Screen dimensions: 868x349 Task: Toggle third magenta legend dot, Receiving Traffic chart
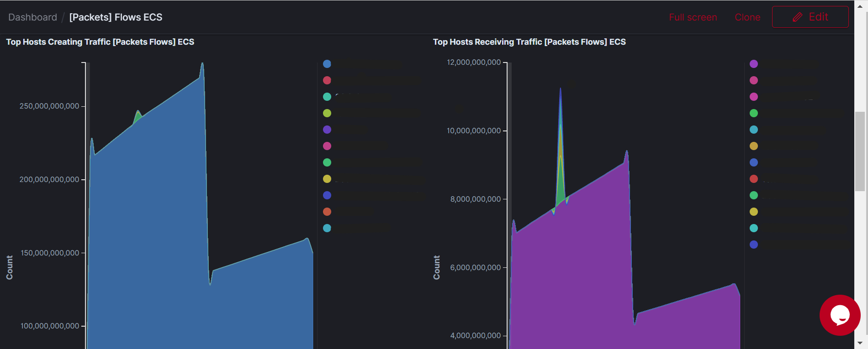[754, 97]
